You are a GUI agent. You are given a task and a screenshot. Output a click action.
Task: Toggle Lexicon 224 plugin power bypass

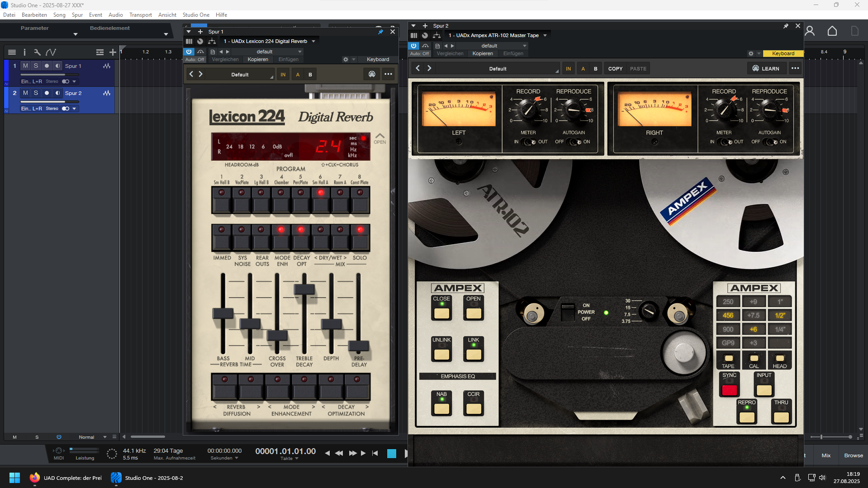[x=189, y=52]
